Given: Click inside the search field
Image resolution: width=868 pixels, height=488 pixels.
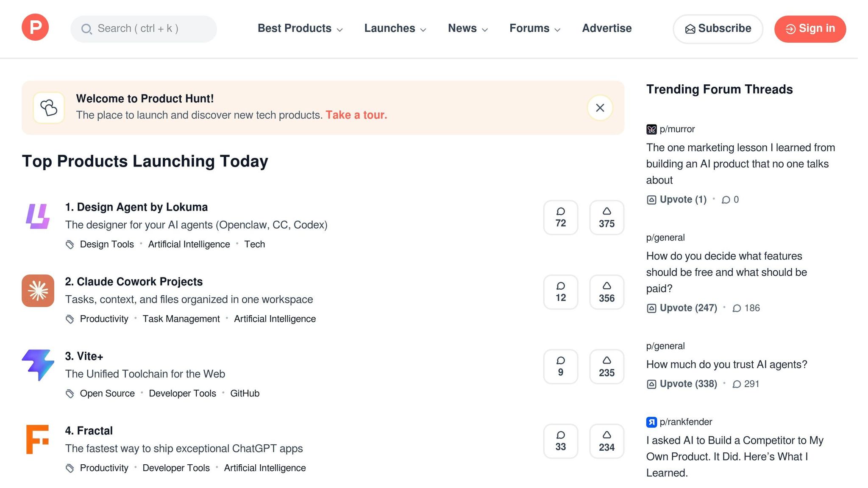Looking at the screenshot, I should click(x=144, y=29).
